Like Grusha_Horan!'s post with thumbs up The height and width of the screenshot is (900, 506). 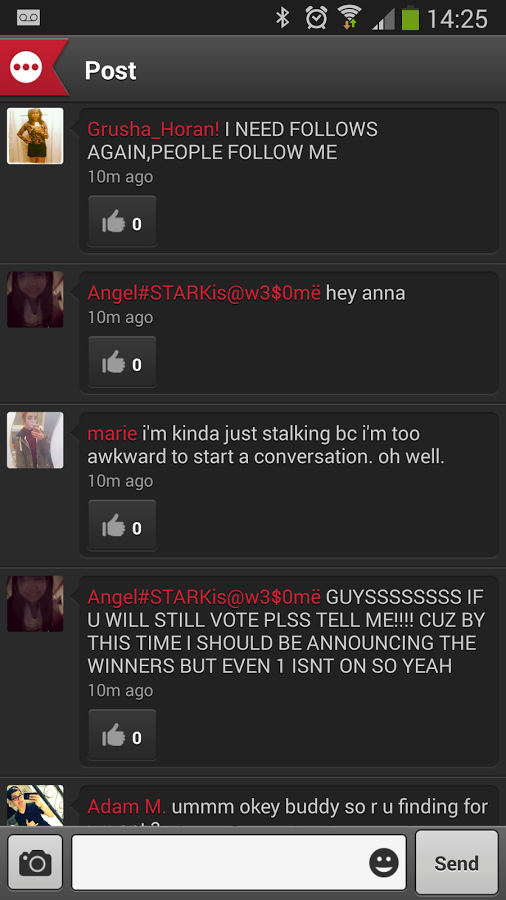point(122,222)
